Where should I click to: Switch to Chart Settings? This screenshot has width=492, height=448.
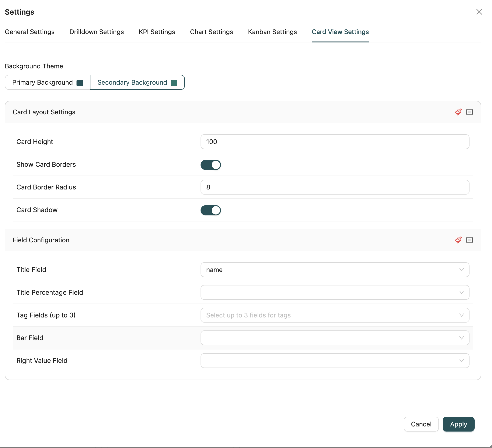coord(211,32)
